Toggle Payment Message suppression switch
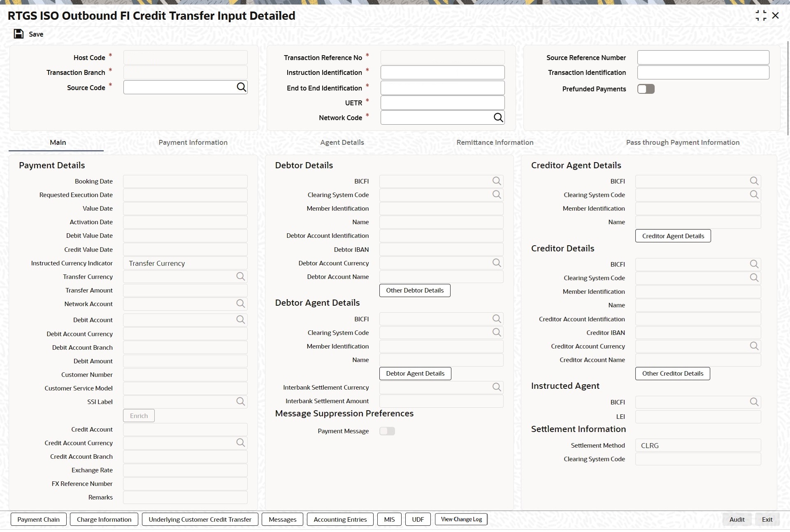This screenshot has width=790, height=532. (x=387, y=431)
